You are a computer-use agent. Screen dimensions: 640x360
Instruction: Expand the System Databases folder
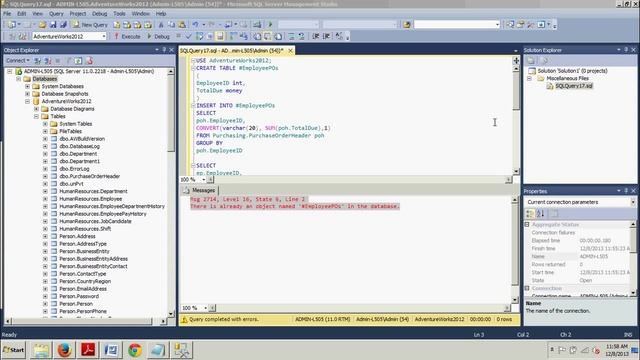[x=27, y=87]
